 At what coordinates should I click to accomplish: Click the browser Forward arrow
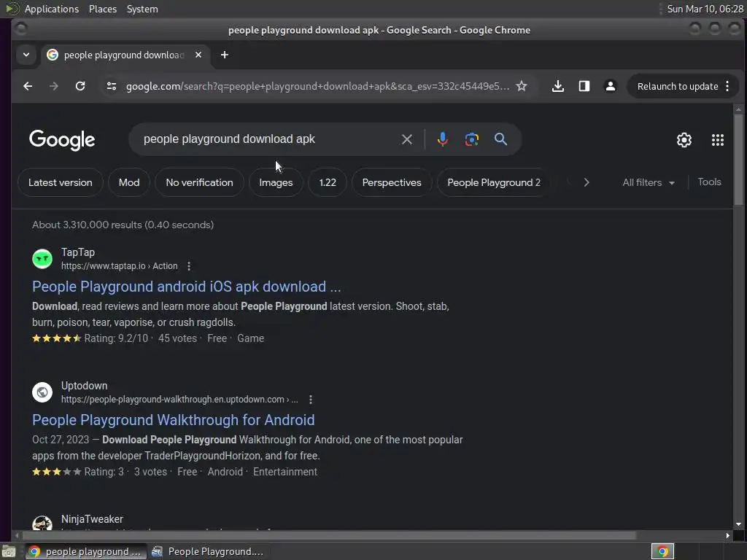[54, 86]
